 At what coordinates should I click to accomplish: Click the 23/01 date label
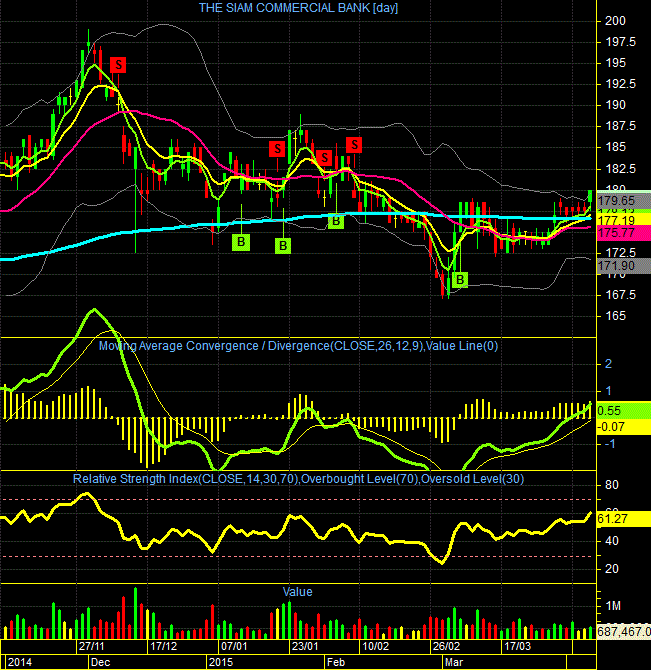tap(305, 646)
